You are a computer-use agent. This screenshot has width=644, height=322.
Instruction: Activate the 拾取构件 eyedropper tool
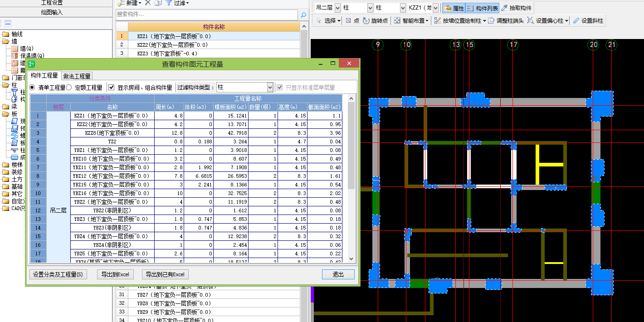point(517,8)
